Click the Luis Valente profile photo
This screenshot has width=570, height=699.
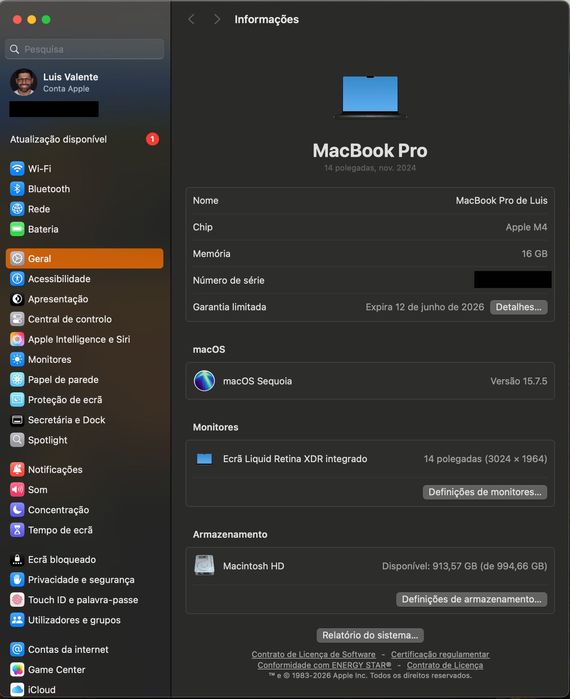pyautogui.click(x=24, y=82)
